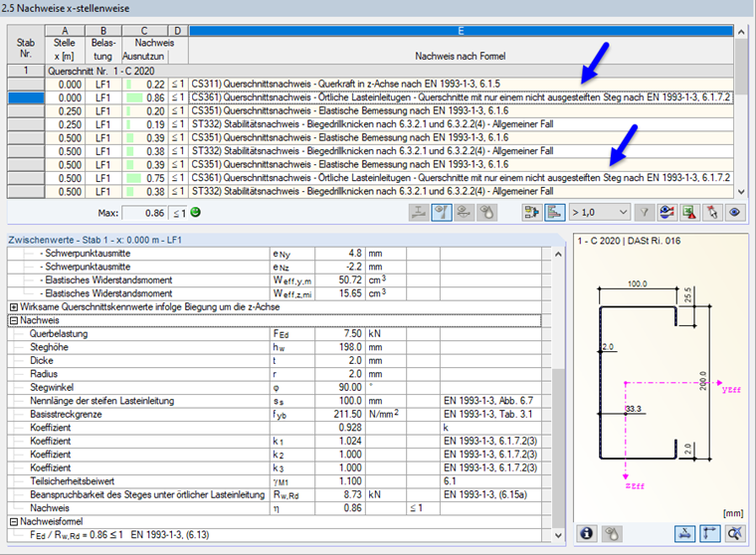756x555 pixels.
Task: Click the eye with support icon
Action: [464, 213]
